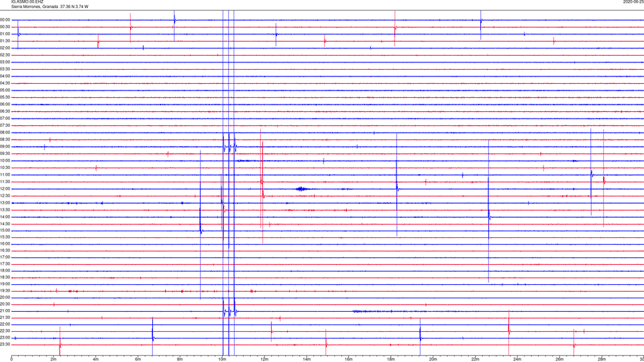Screen dimensions: 644x362
Task: Pick the 06:30 time label
Action: (x=5, y=111)
